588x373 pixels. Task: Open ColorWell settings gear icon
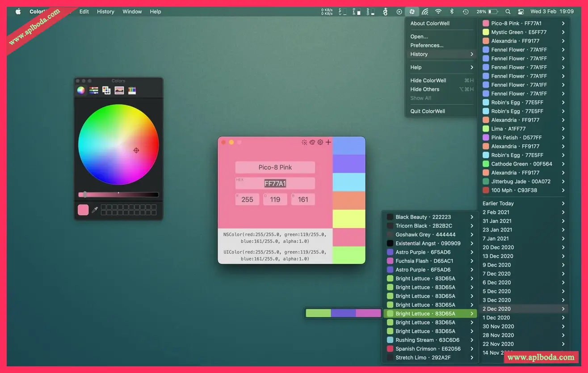pyautogui.click(x=320, y=142)
